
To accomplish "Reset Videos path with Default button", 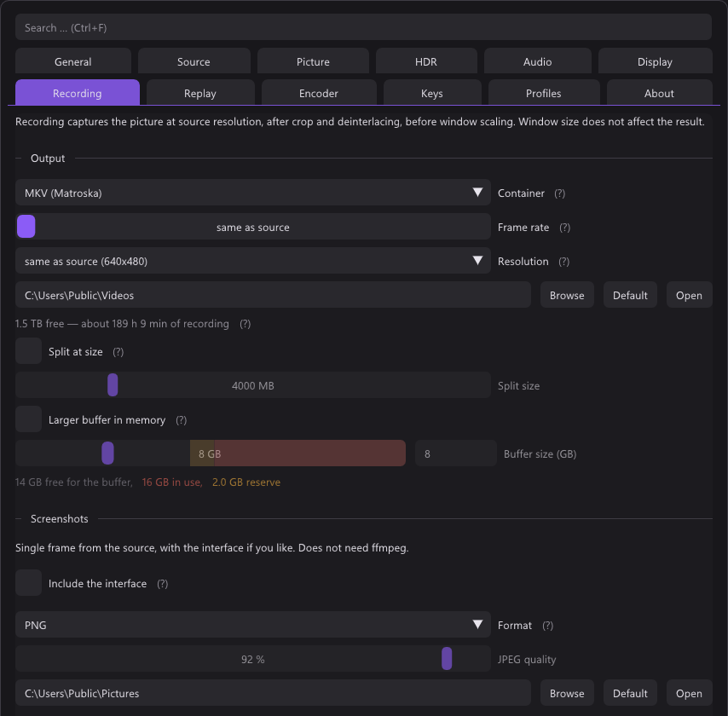I will 630,294.
